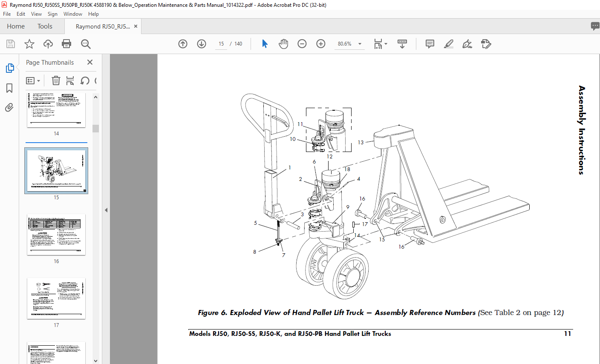Screen dimensions: 600x364
Task: Click the insert pages thumbnail tool
Action: (70, 80)
